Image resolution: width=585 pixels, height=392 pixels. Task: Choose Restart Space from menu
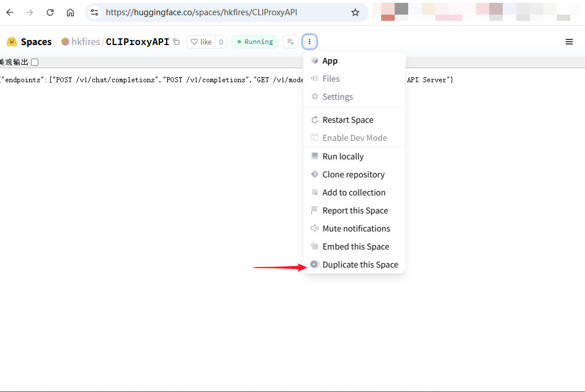click(x=347, y=120)
